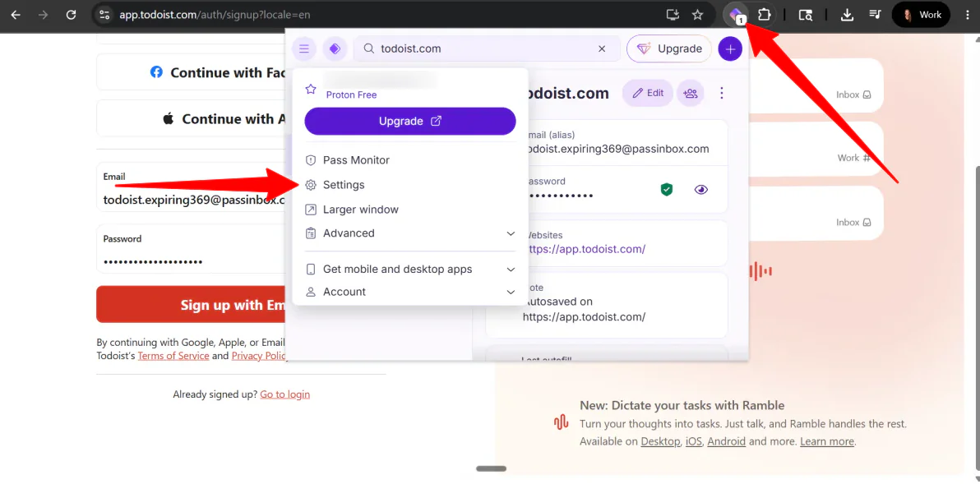Open Privacy Policy link
The image size is (980, 484).
tap(259, 355)
